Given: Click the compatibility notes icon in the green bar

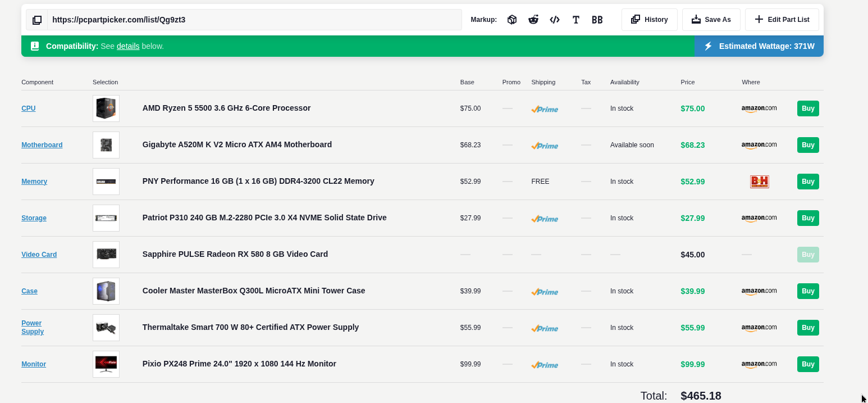Looking at the screenshot, I should coord(35,46).
